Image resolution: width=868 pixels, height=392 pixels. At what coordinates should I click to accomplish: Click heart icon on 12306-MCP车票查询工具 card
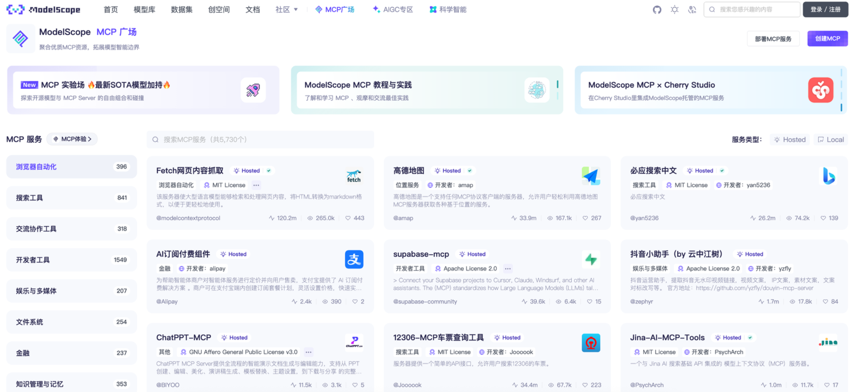tap(585, 385)
